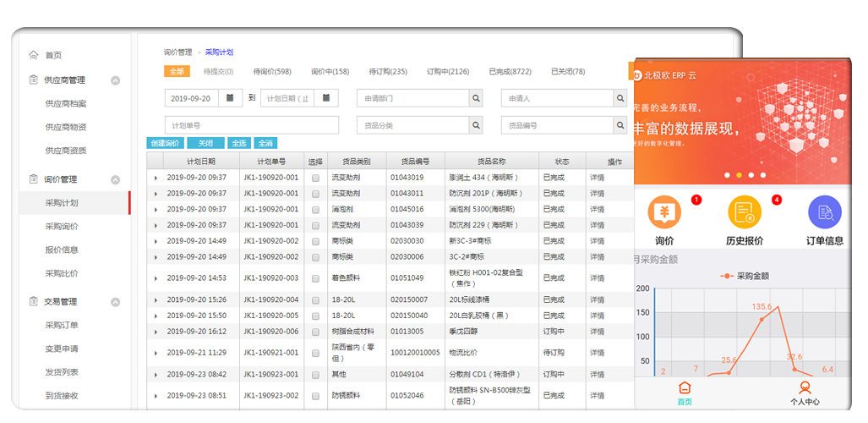
Task: Check the box for 物流比价 row
Action: [x=315, y=353]
